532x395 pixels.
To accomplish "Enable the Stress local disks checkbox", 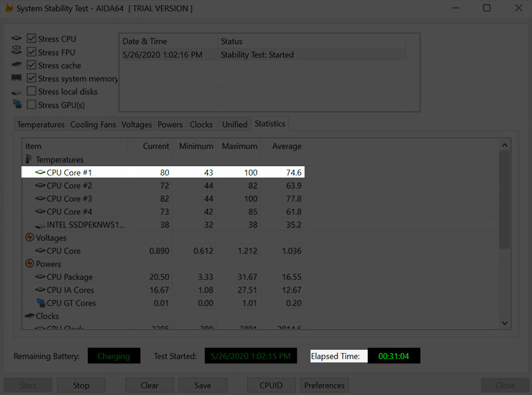I will click(x=31, y=91).
